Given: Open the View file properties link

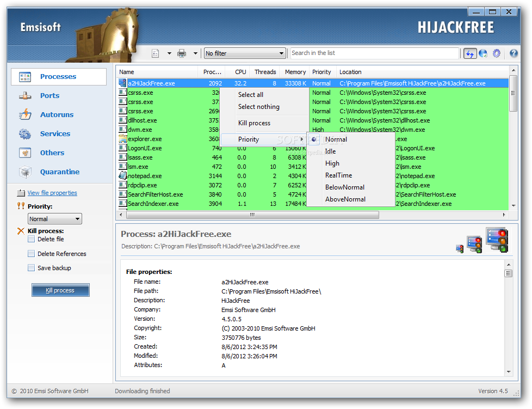Looking at the screenshot, I should [52, 193].
